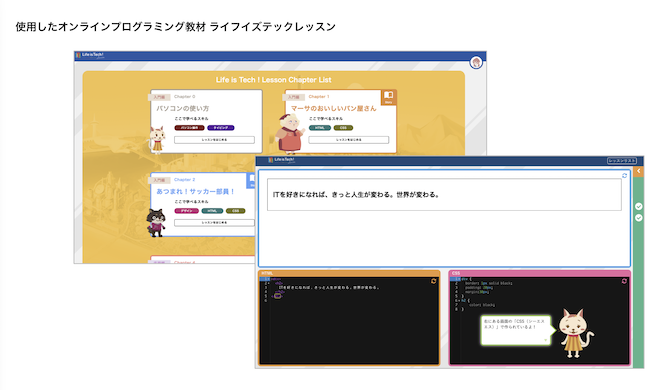
Task: Click the HTML skill tag on the Chapter 1 card
Action: point(320,128)
